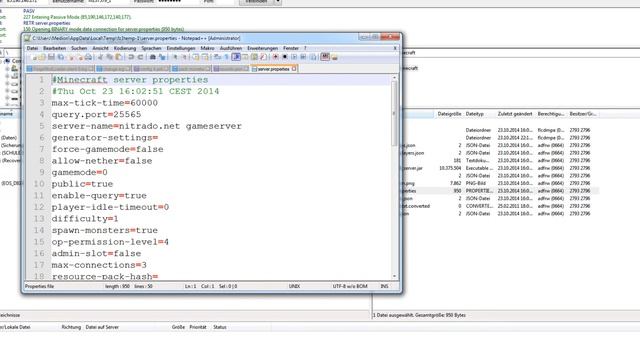Open the Makro menu
The height and width of the screenshot is (360, 640).
(207, 48)
